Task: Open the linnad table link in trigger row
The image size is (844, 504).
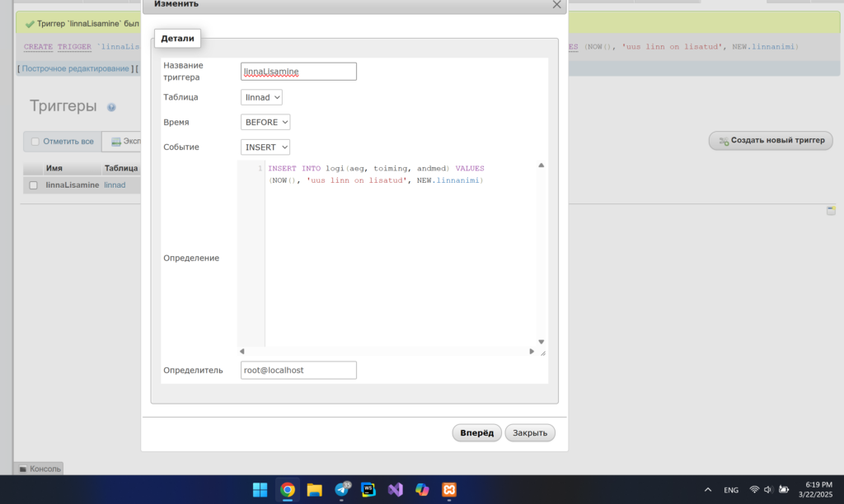Action: tap(115, 185)
